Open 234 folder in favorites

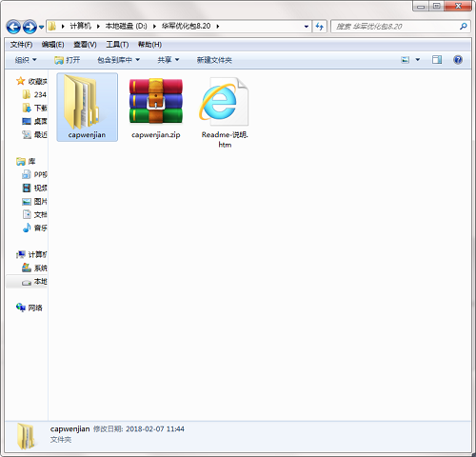[x=35, y=94]
